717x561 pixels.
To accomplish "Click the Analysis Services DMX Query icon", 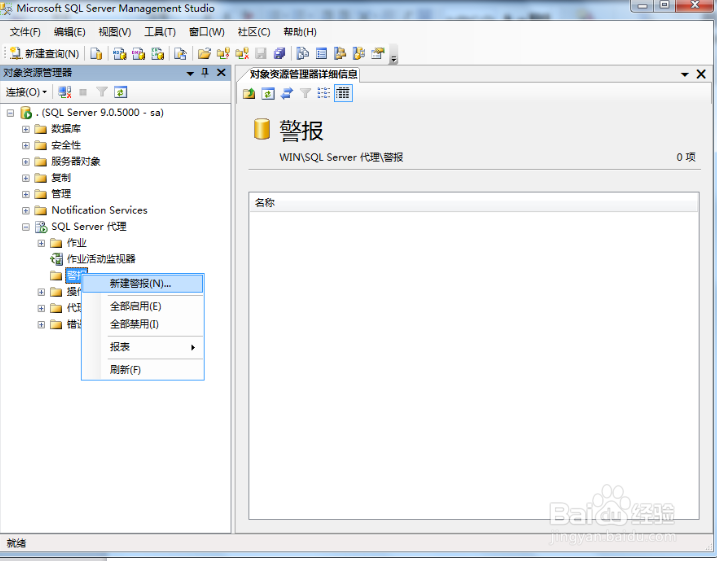I will 139,53.
